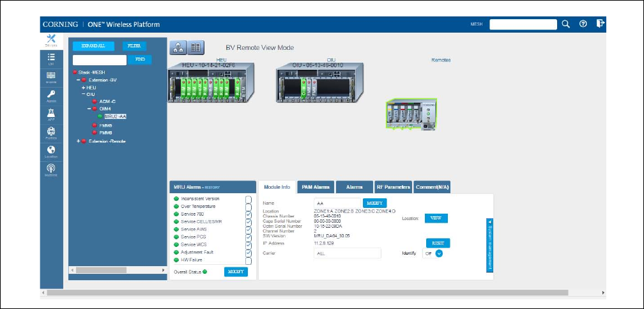Uncheck the Service AWS checkbox
The width and height of the screenshot is (644, 309).
(249, 230)
